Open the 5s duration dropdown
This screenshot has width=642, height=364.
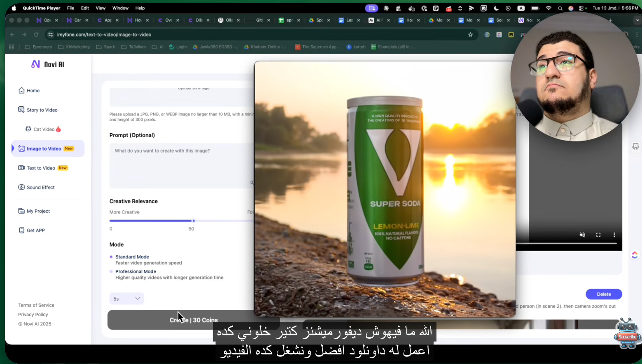point(126,299)
